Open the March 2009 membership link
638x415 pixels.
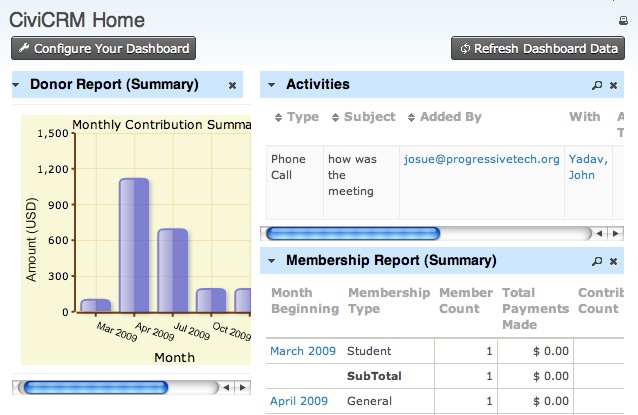click(303, 351)
